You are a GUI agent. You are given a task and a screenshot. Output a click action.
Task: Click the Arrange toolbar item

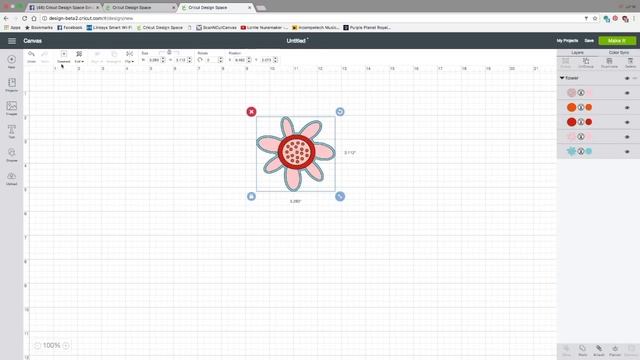[114, 57]
